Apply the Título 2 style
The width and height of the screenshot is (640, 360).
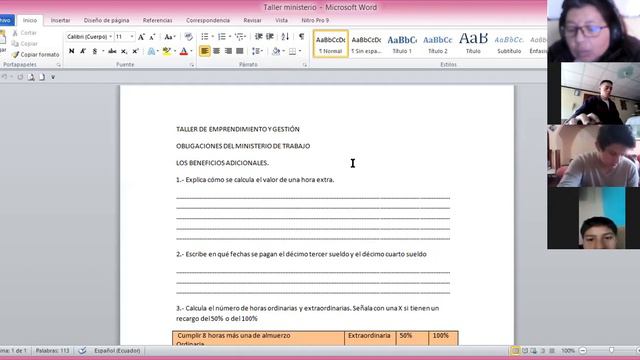[x=438, y=44]
